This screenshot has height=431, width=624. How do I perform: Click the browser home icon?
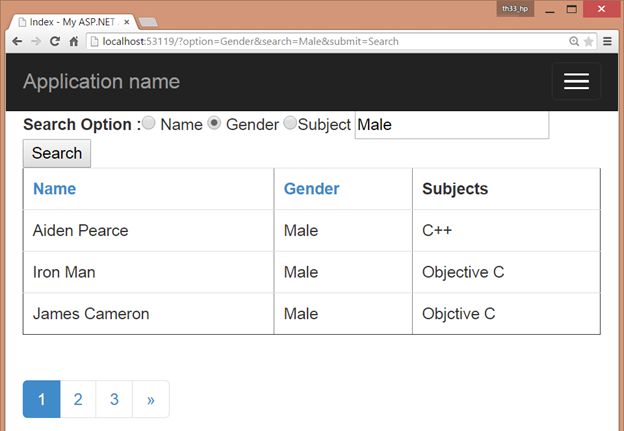[x=74, y=41]
